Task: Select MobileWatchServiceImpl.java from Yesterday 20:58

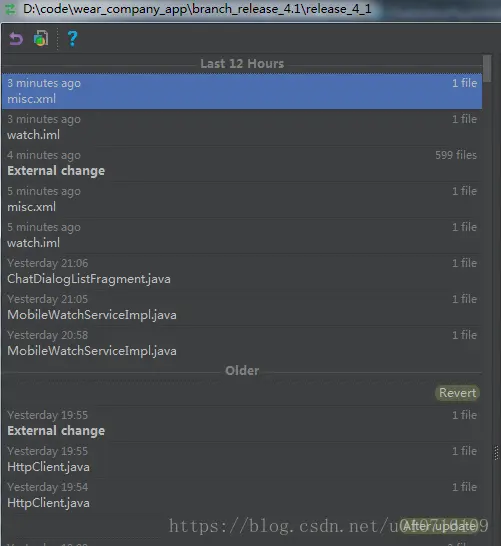Action: click(x=242, y=343)
